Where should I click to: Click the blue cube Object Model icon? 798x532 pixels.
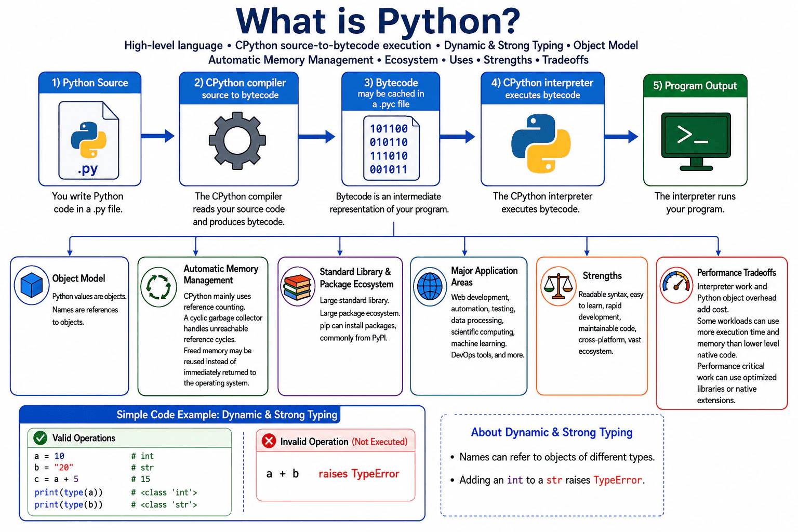pyautogui.click(x=32, y=286)
